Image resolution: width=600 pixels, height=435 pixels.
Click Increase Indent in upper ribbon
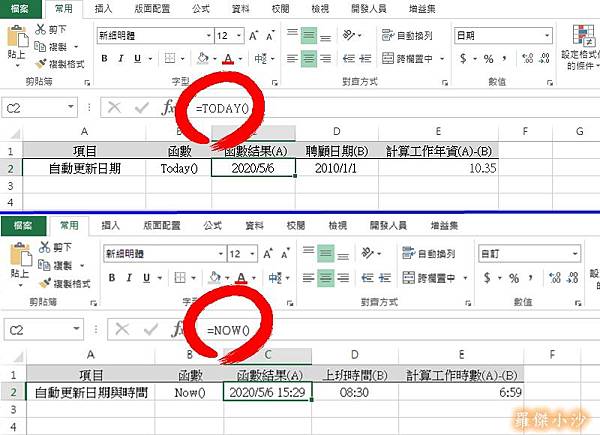pyautogui.click(x=365, y=59)
